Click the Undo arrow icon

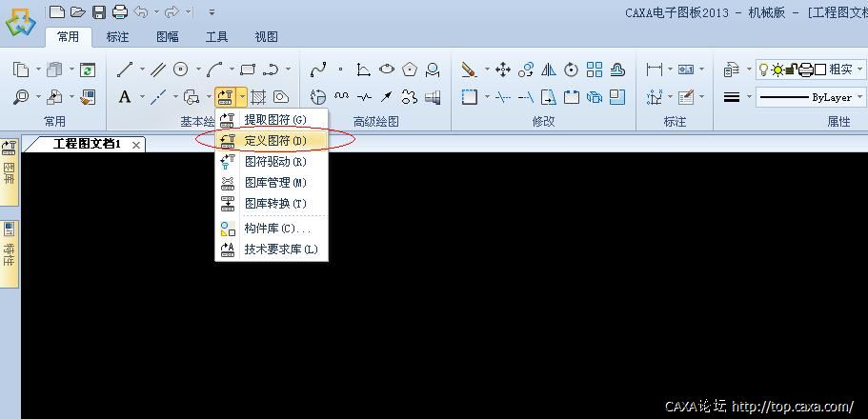(141, 11)
